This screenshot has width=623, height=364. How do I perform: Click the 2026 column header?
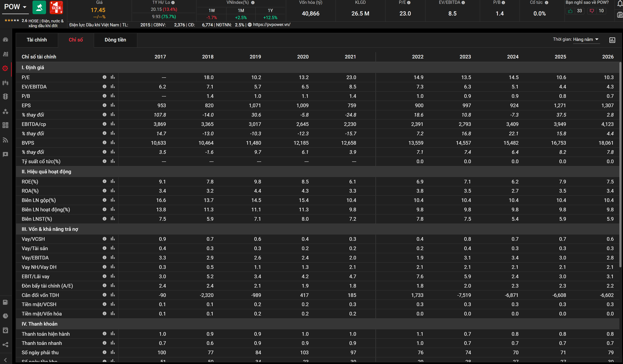click(608, 57)
